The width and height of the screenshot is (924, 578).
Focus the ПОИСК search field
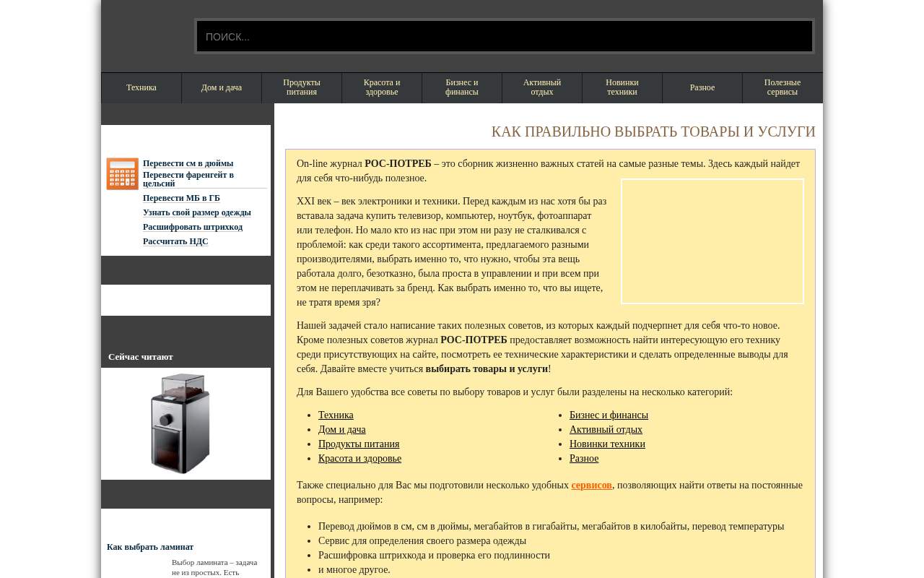505,36
